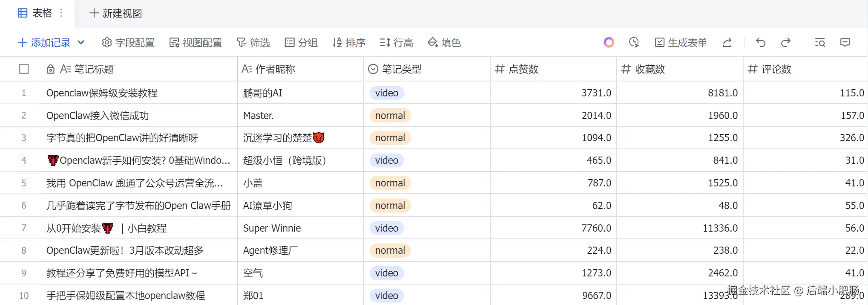The image size is (868, 305).
Task: Click the 添加记录 button
Action: (x=44, y=43)
